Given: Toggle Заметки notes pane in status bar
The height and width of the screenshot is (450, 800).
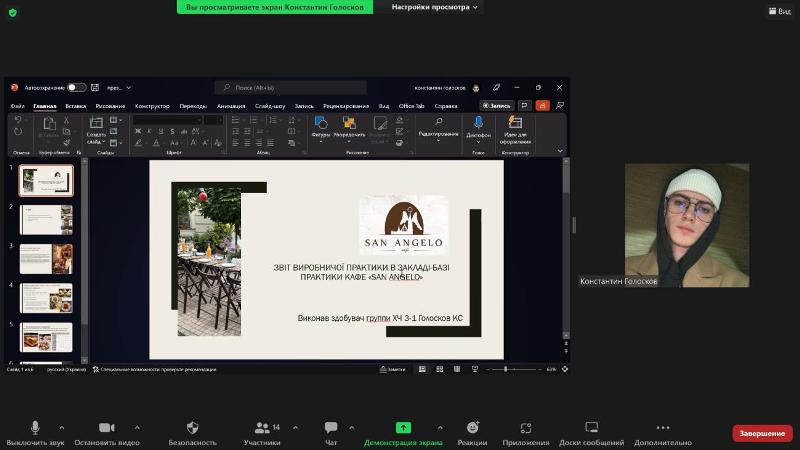Looking at the screenshot, I should 392,369.
